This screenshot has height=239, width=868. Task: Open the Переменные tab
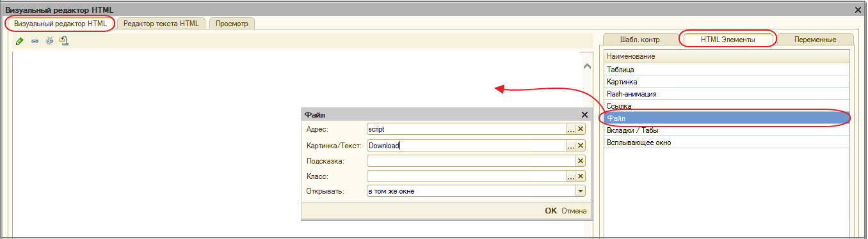(815, 40)
